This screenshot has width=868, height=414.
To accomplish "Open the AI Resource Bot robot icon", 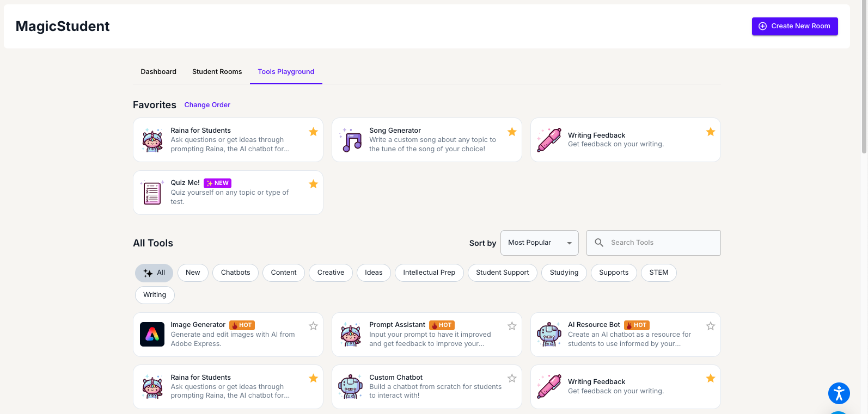I will coord(549,335).
